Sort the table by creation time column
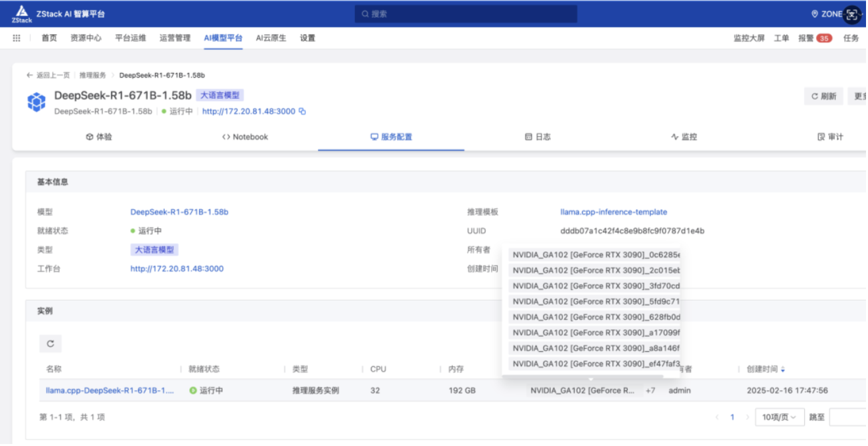868x446 pixels. pos(782,370)
